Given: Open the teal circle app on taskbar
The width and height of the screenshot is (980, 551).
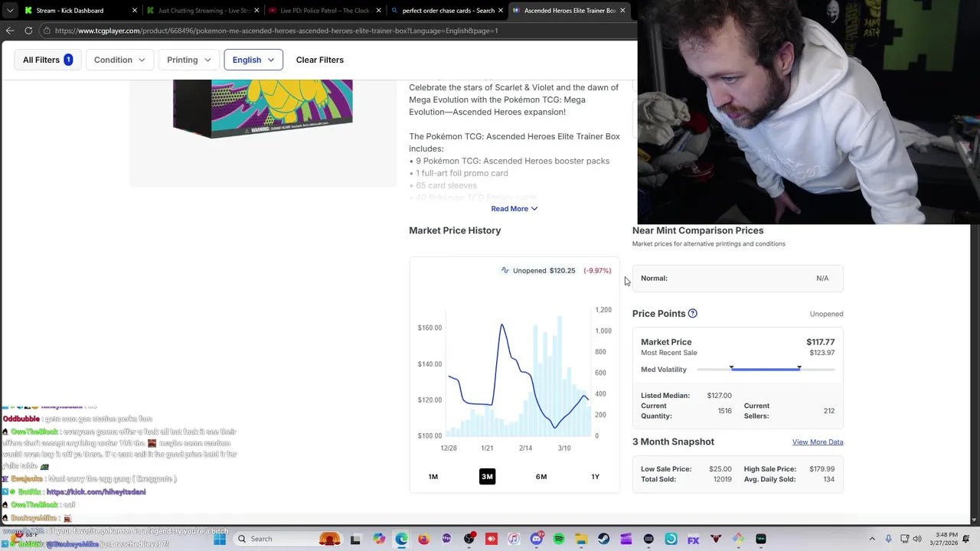Looking at the screenshot, I should (671, 539).
